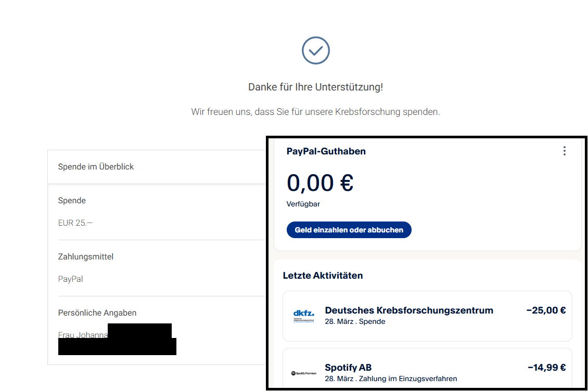588x391 pixels.
Task: Click the "Spende im Überblick" header
Action: pyautogui.click(x=96, y=167)
